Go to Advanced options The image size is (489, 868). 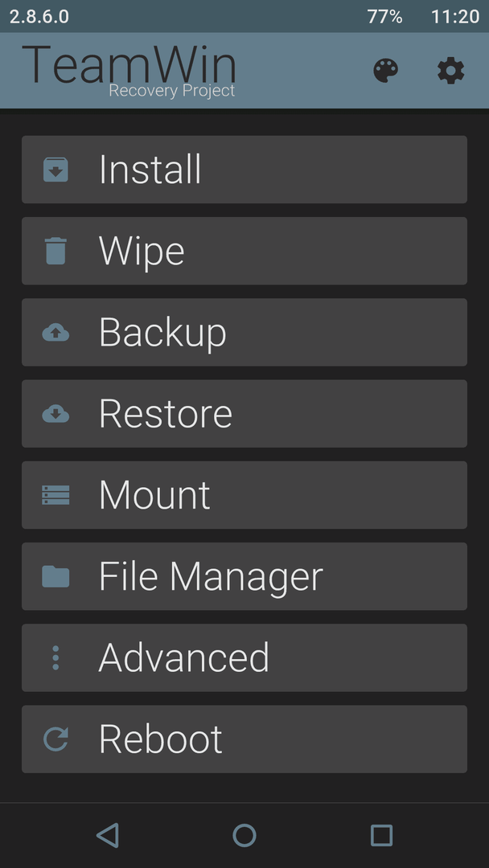tap(244, 657)
